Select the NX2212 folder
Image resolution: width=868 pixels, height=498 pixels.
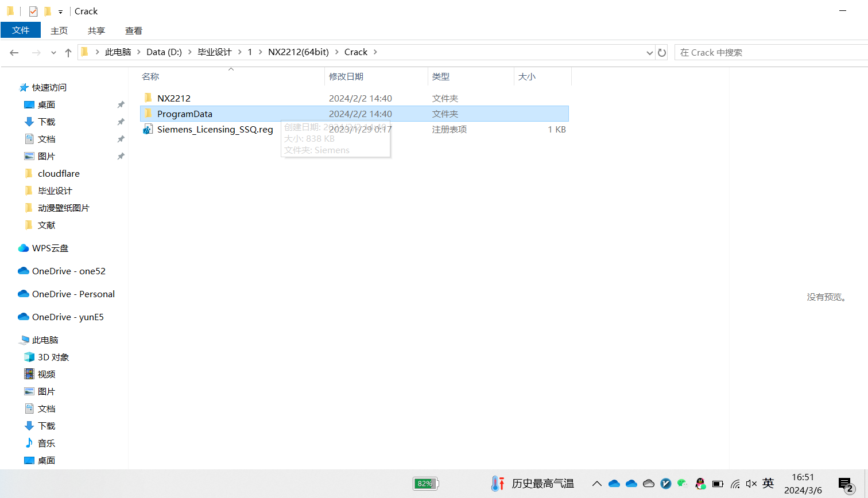[x=173, y=99]
